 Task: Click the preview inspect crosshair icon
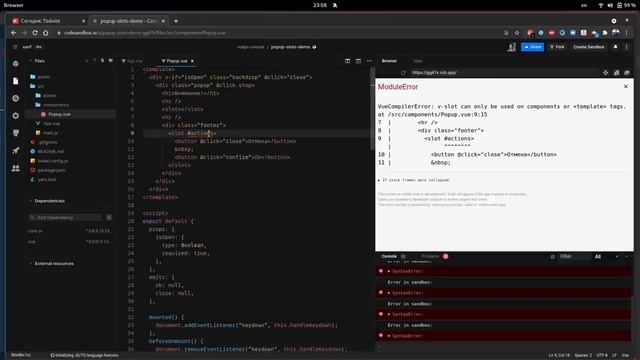pyautogui.click(x=605, y=73)
